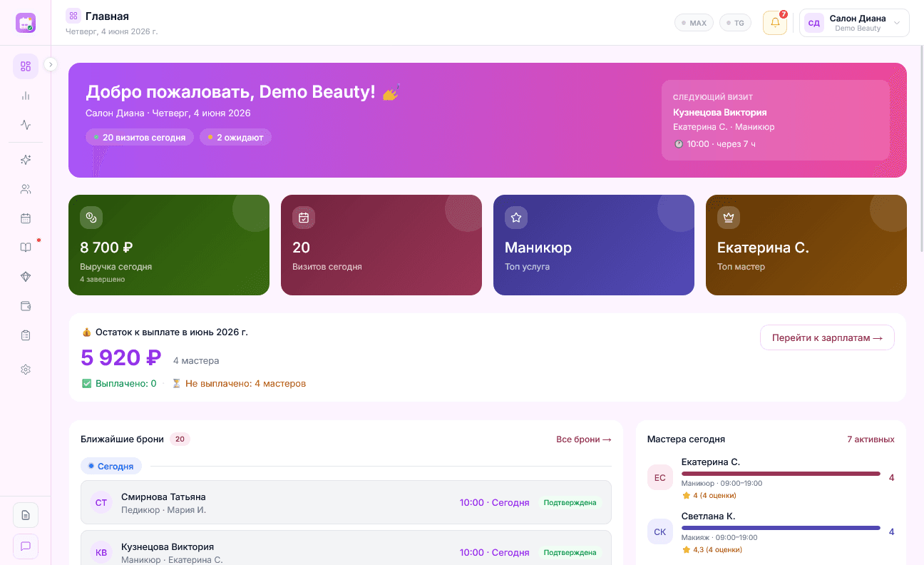Image resolution: width=924 pixels, height=565 pixels.
Task: Open the diamond icon in sidebar
Action: click(26, 277)
